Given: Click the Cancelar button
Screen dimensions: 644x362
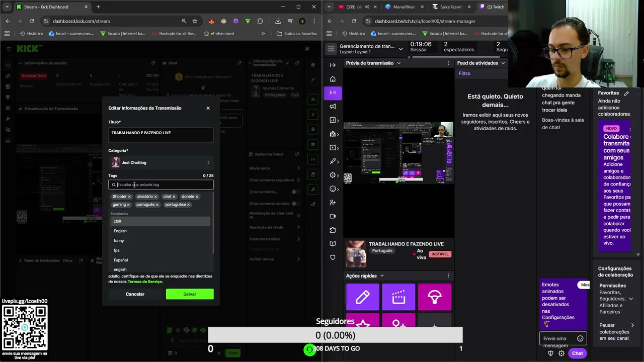Looking at the screenshot, I should coord(135,294).
